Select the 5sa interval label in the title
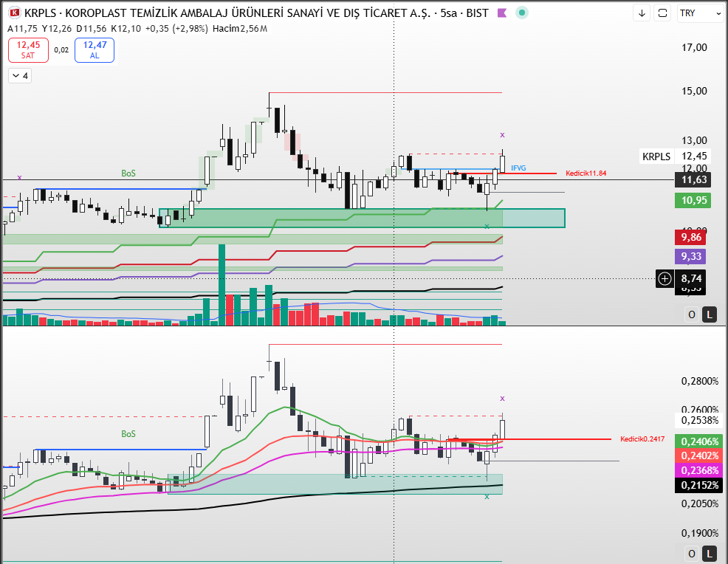728x564 pixels. click(x=448, y=13)
